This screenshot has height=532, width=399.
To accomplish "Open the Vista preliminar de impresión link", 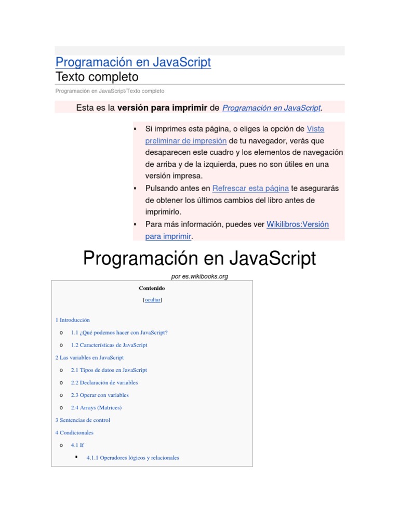I will coord(234,135).
